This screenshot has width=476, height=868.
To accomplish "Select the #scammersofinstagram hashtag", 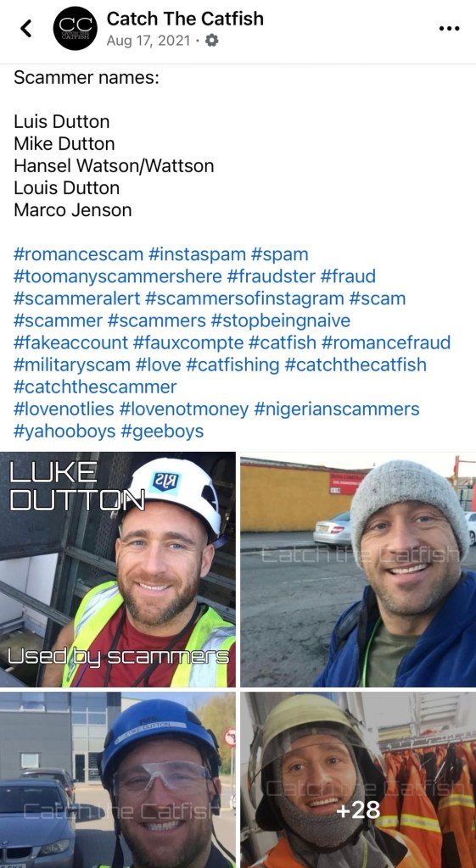I will (245, 298).
